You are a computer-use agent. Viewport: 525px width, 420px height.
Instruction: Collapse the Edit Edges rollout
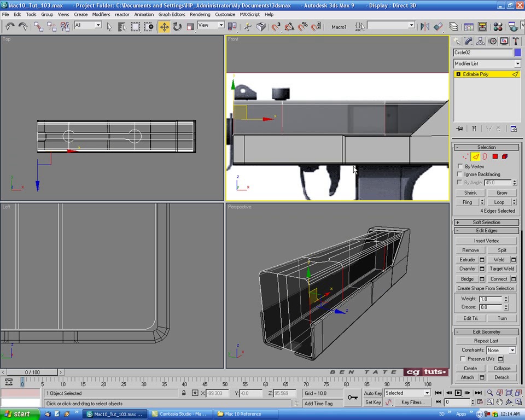[x=487, y=231]
